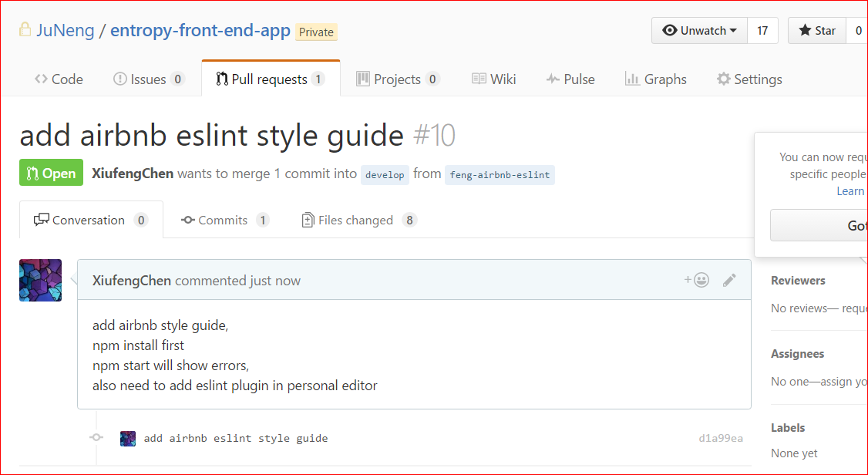This screenshot has height=475, width=868.
Task: Open the Reviewers section
Action: tap(798, 281)
